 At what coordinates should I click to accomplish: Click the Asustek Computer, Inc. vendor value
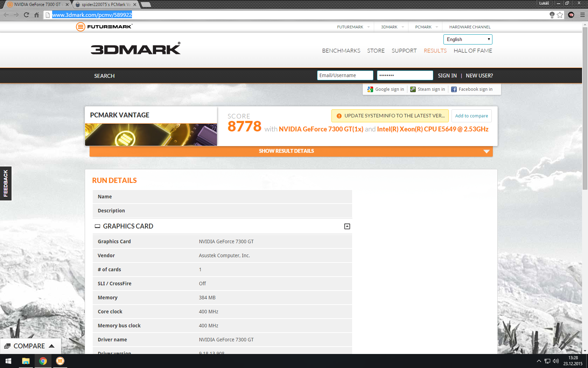224,255
